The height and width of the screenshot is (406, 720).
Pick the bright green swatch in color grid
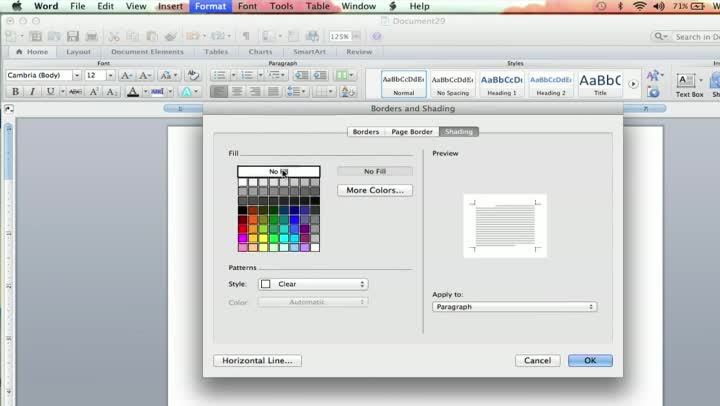(x=274, y=238)
